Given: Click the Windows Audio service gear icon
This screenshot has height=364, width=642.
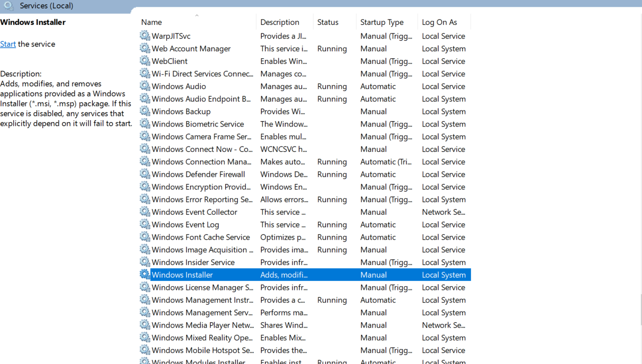Looking at the screenshot, I should click(x=145, y=86).
